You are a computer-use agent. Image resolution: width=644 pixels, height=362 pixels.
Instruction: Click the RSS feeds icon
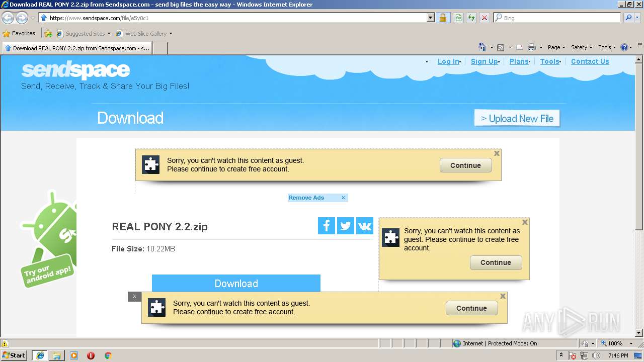[x=501, y=47]
